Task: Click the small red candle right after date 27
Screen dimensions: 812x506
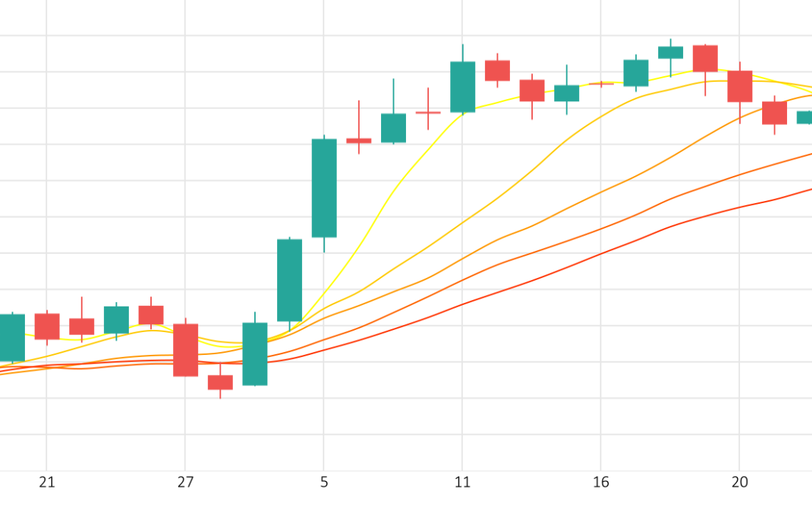Action: [x=220, y=382]
